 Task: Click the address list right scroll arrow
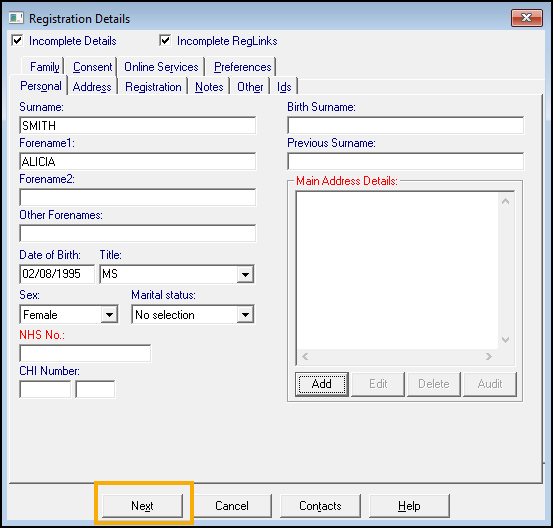(488, 357)
